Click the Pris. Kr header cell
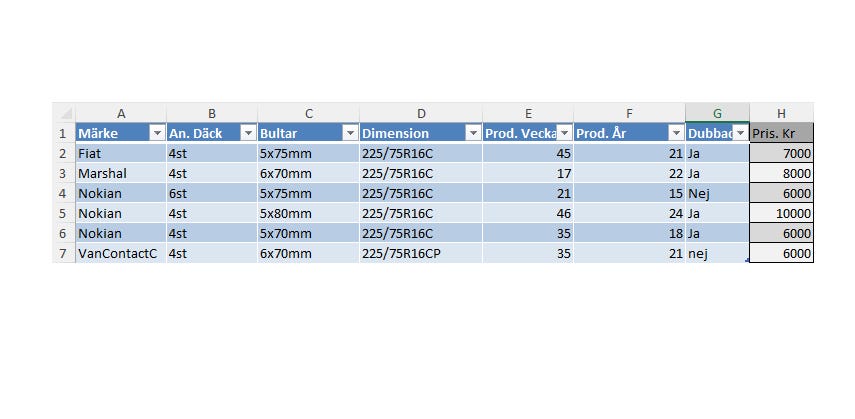 [x=781, y=133]
